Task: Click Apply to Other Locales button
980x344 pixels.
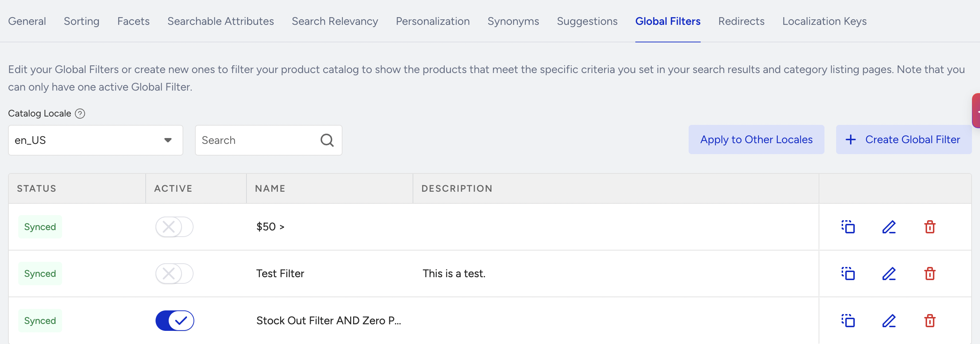Action: (756, 139)
